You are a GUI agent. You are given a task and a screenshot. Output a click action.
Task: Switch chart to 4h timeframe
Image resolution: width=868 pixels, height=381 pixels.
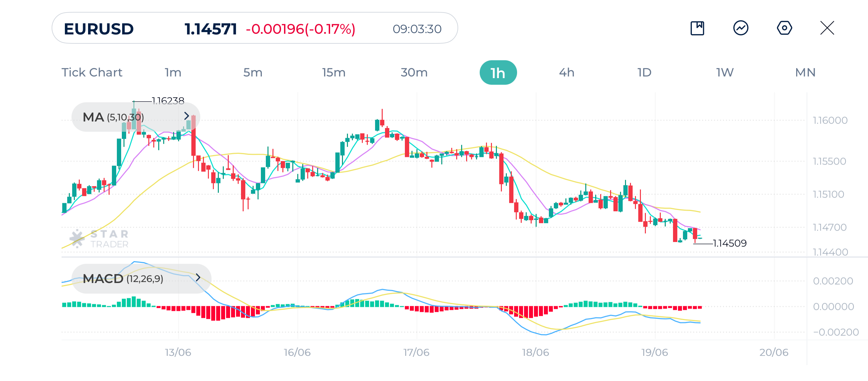pyautogui.click(x=566, y=72)
